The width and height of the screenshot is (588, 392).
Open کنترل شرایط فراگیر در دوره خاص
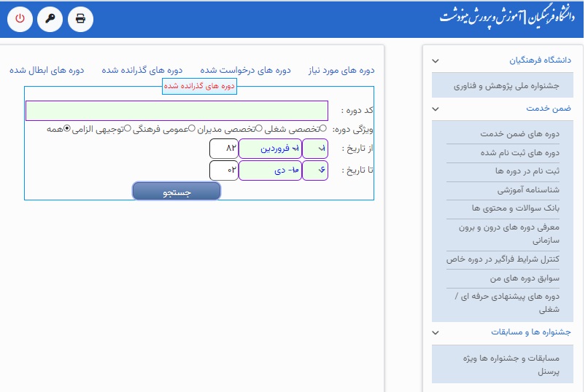503,259
